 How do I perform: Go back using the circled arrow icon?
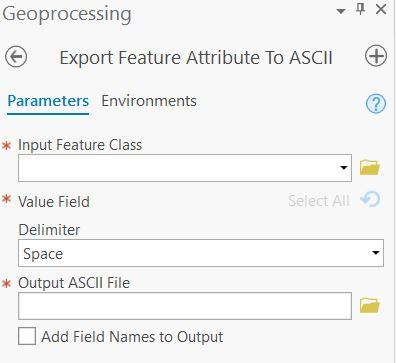tap(16, 57)
